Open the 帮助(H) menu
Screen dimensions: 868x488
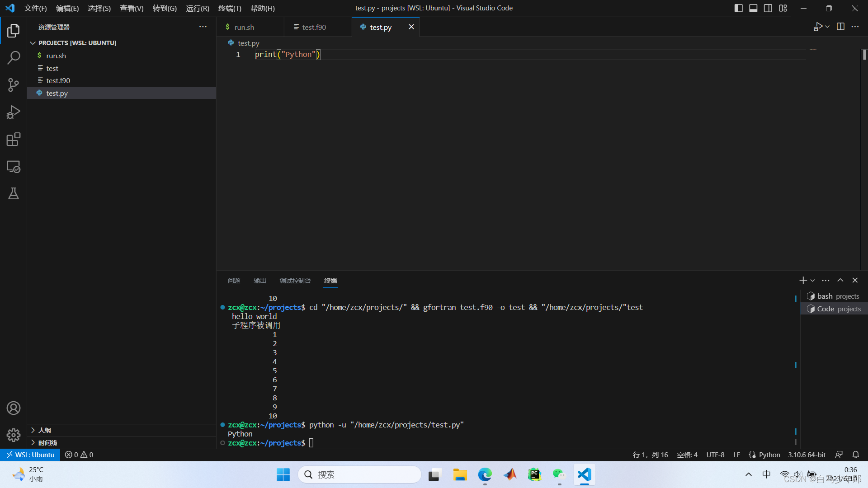point(263,8)
